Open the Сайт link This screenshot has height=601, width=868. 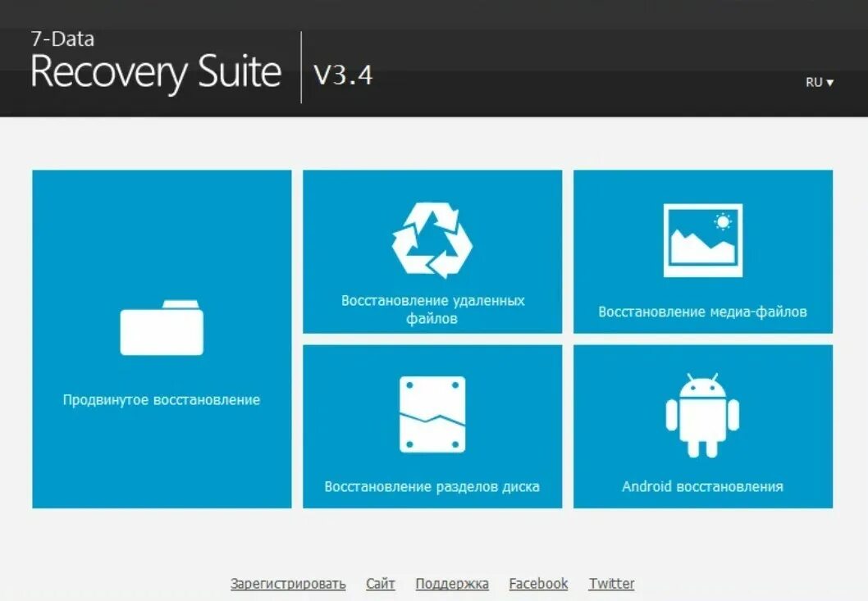[381, 584]
